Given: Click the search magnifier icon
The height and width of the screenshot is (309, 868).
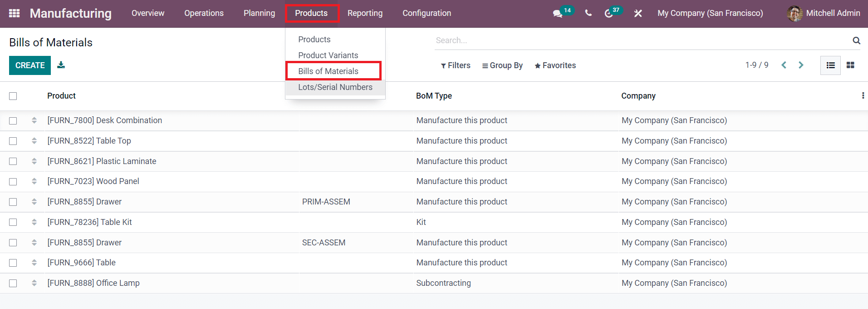Looking at the screenshot, I should pyautogui.click(x=856, y=40).
